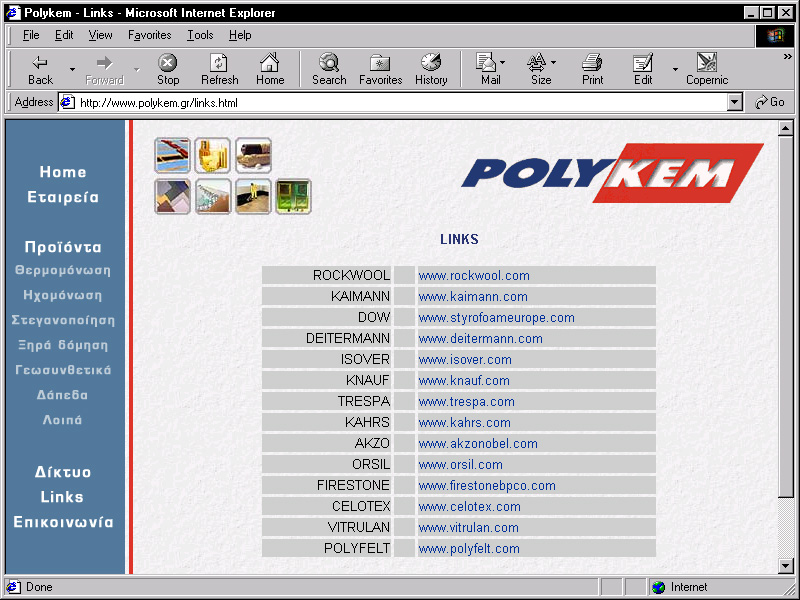This screenshot has height=600, width=800.
Task: Open the green thumbnail in bottom row
Action: [x=293, y=196]
